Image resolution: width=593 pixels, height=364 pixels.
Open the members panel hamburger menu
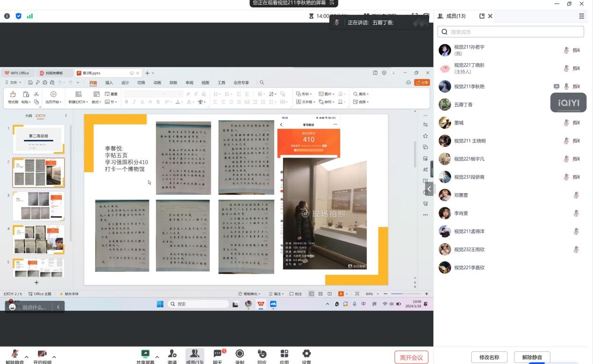coord(581,16)
